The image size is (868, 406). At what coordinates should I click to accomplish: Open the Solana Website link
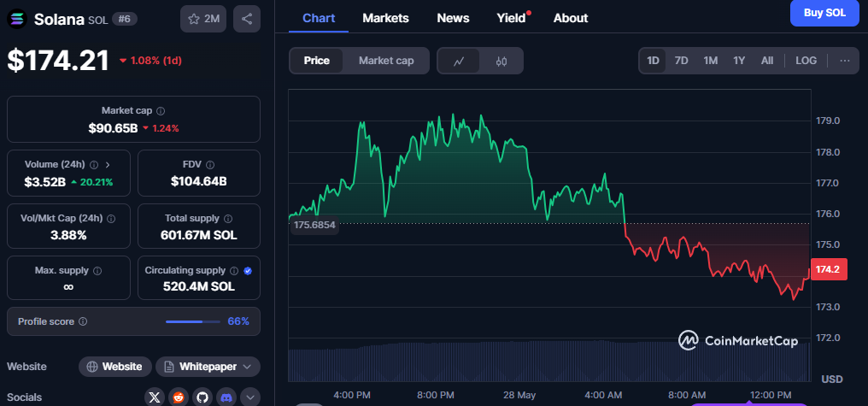tap(115, 367)
